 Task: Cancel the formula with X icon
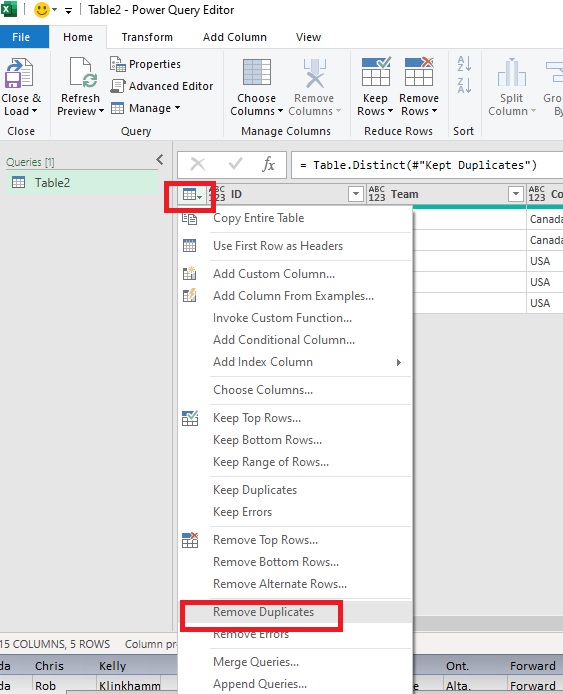tap(197, 165)
